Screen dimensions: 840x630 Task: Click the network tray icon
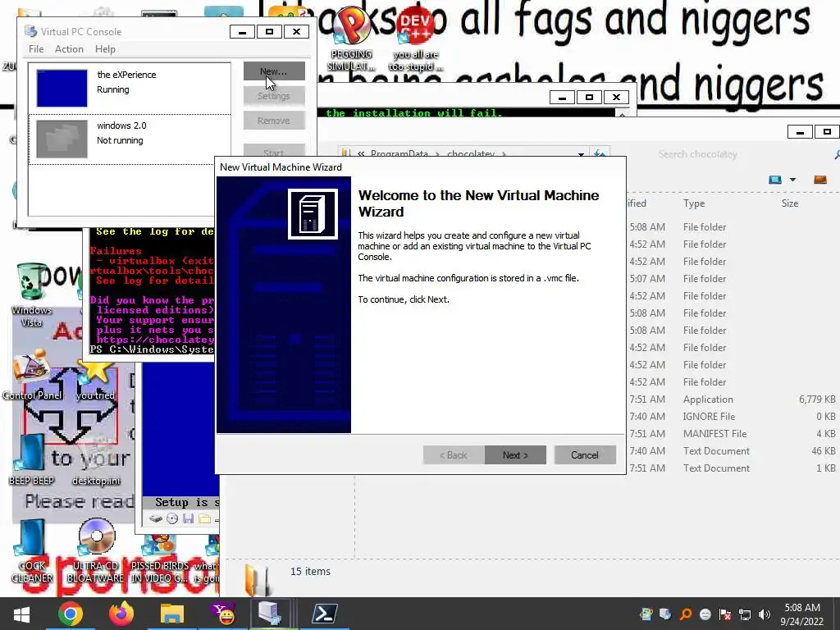[745, 614]
